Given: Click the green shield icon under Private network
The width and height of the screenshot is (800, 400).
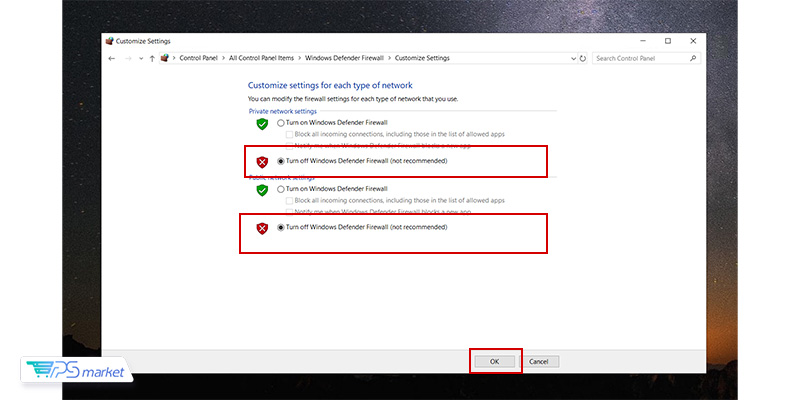Looking at the screenshot, I should pyautogui.click(x=262, y=124).
